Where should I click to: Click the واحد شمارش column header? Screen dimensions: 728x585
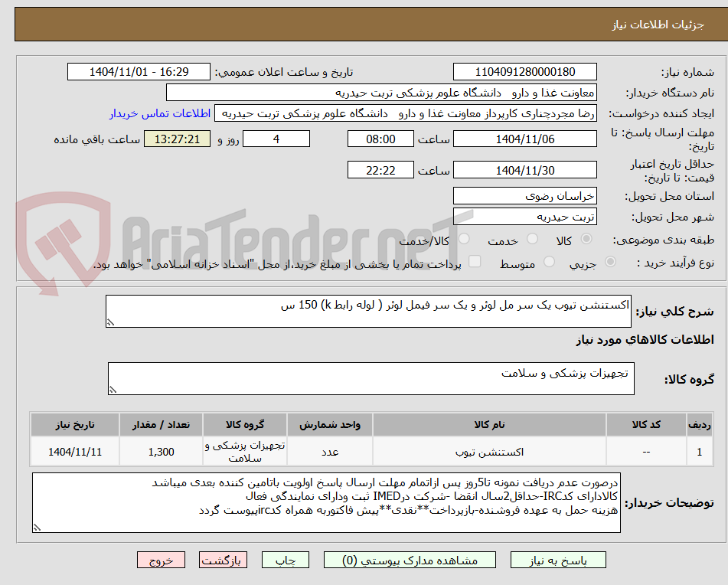[x=330, y=425]
